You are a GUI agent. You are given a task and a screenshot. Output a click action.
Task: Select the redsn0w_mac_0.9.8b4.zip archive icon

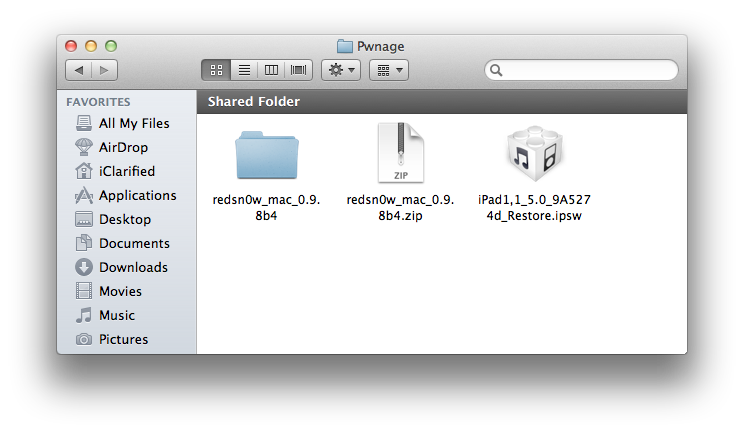[400, 153]
